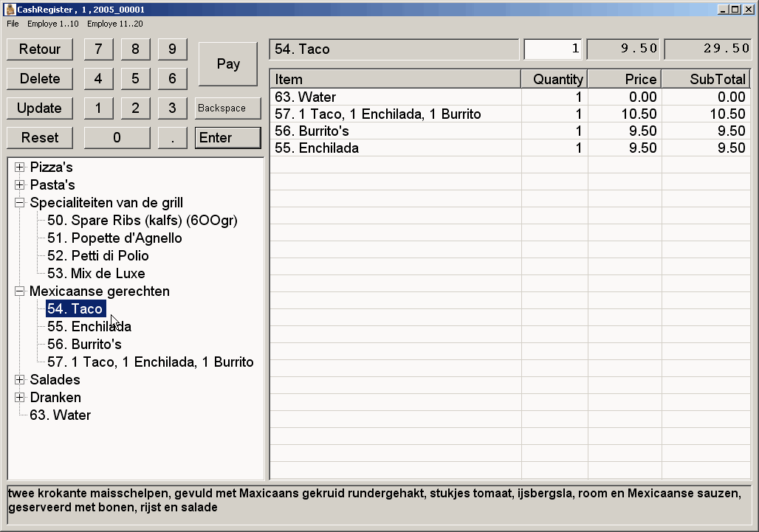Screen dimensions: 759x532
Task: Tap keypad digit 4
Action: pyautogui.click(x=98, y=79)
